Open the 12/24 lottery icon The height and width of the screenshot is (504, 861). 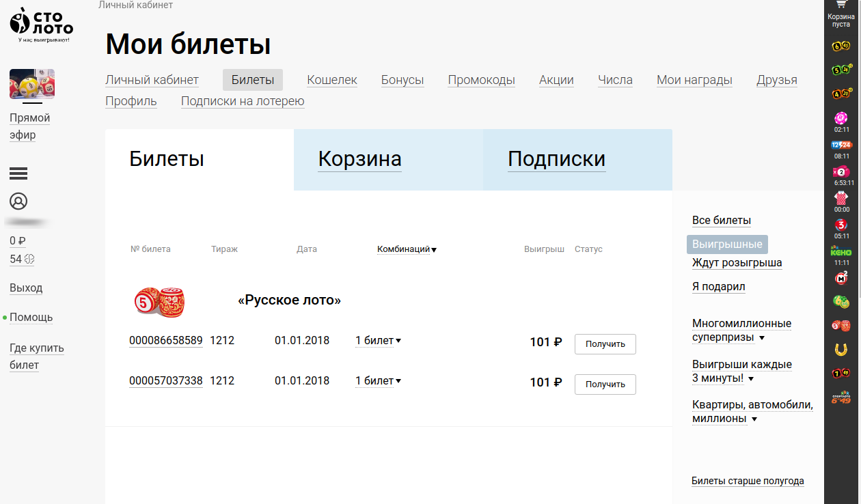coord(841,145)
